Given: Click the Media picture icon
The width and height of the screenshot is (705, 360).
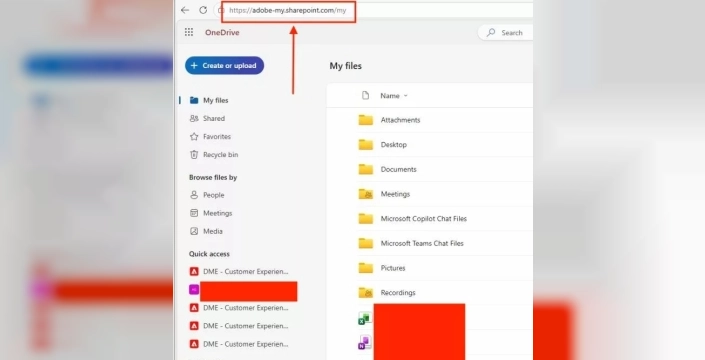Looking at the screenshot, I should click(x=194, y=231).
